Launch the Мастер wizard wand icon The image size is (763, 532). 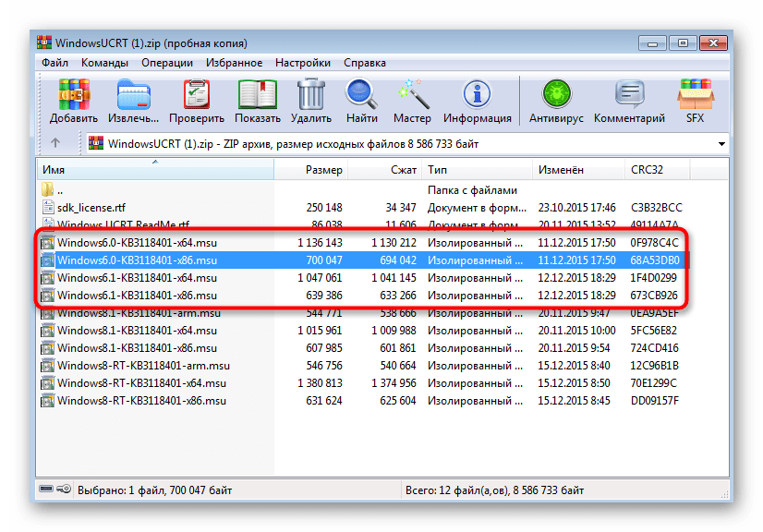point(413,94)
